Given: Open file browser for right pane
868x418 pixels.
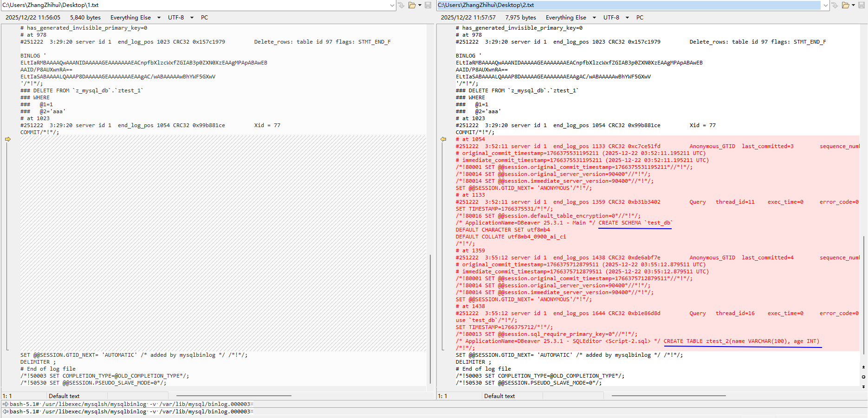Looking at the screenshot, I should 845,5.
